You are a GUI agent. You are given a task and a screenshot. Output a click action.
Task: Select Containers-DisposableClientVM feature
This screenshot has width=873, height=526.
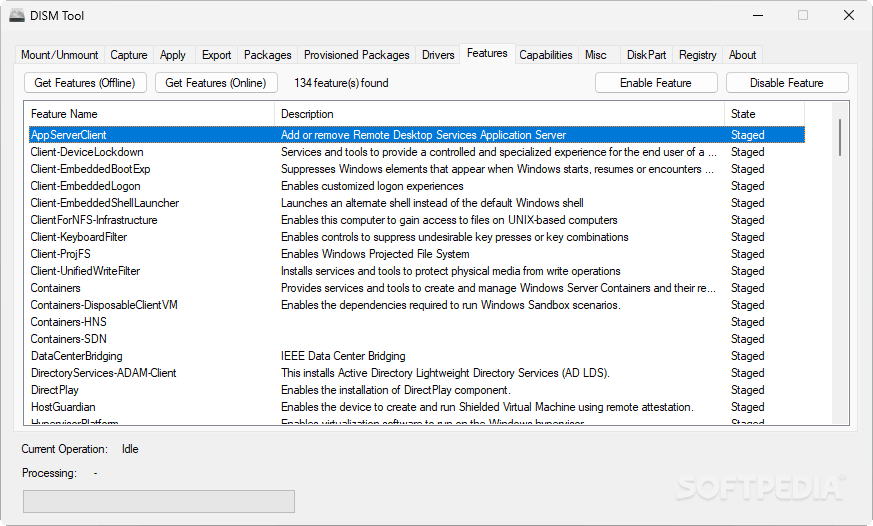(416, 305)
